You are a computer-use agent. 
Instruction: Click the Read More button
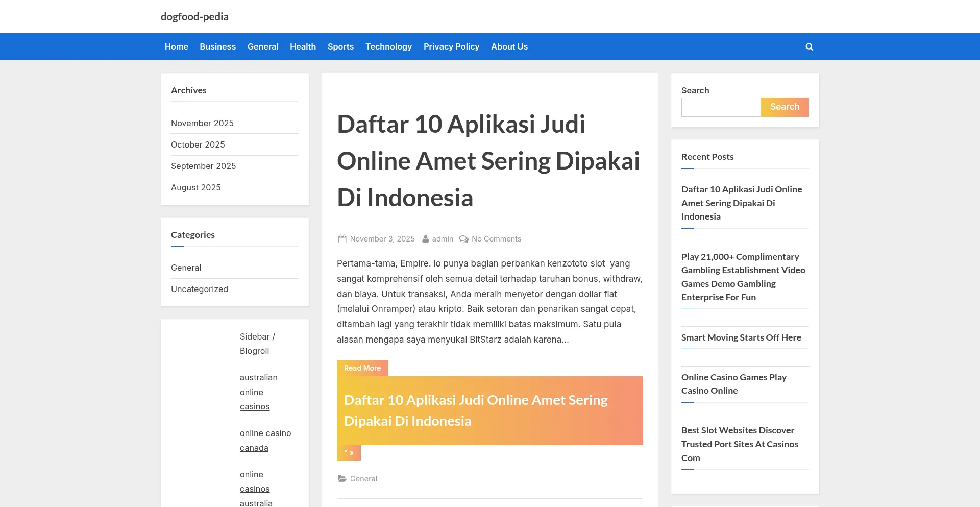(362, 368)
